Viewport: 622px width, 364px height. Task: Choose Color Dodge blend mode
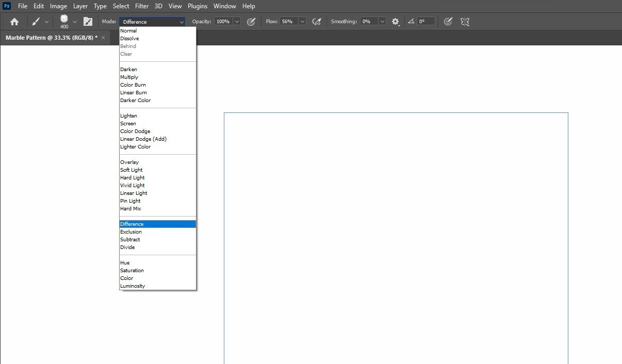tap(158, 131)
